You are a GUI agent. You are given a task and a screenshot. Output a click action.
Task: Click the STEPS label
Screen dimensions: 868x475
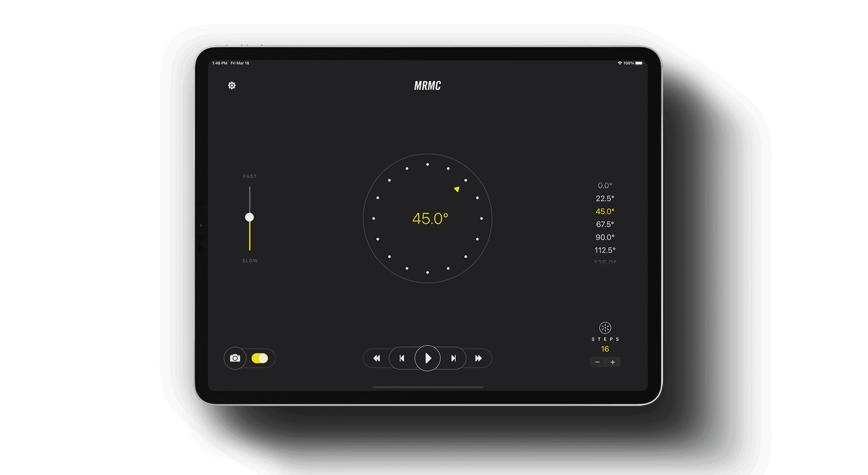(x=605, y=339)
